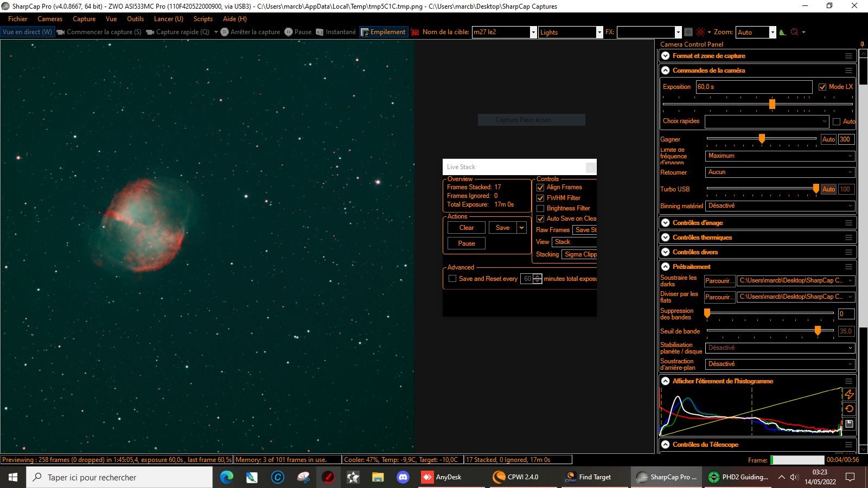The image size is (868, 488).
Task: Open PHD2 Guiding from the taskbar
Action: click(x=739, y=477)
